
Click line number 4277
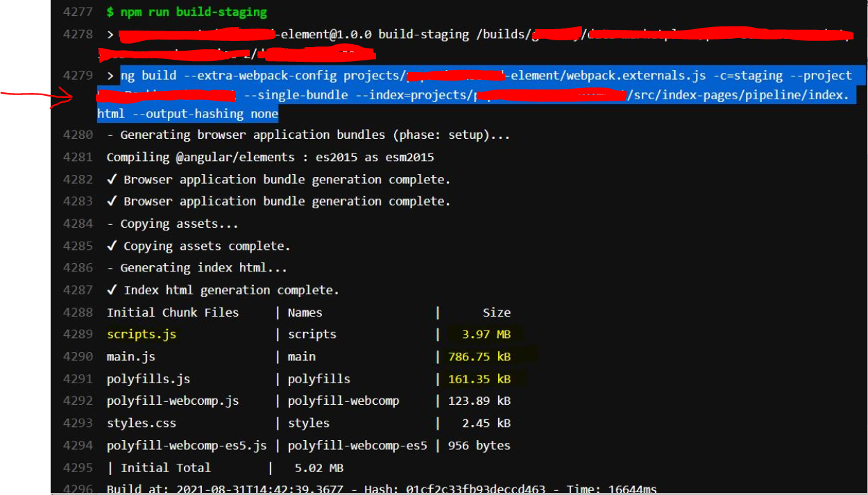(x=78, y=12)
